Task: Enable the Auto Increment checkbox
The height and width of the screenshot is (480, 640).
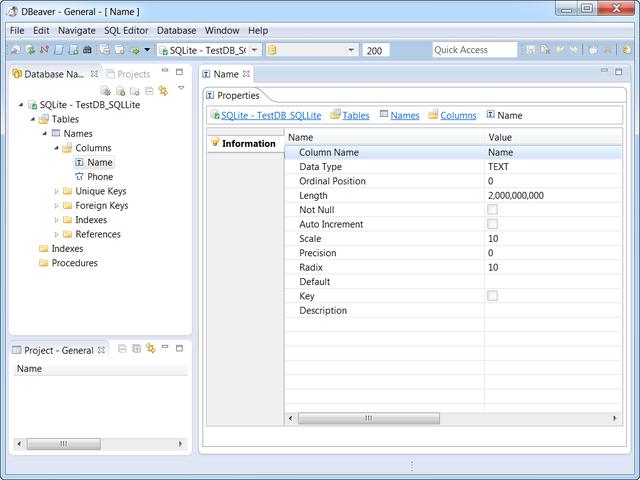Action: [492, 224]
